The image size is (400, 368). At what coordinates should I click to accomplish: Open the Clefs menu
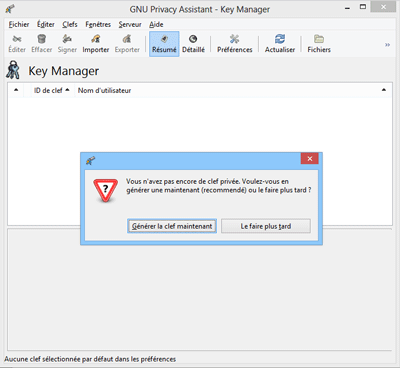(x=70, y=24)
